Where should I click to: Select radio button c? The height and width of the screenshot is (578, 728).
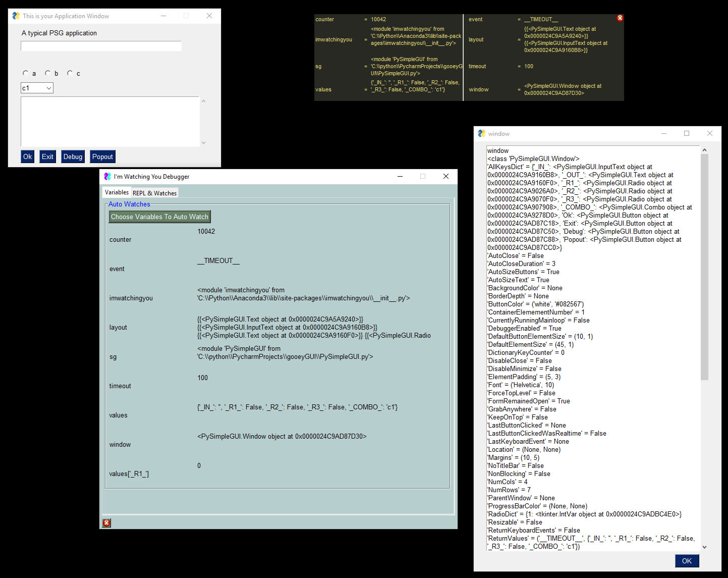point(70,73)
